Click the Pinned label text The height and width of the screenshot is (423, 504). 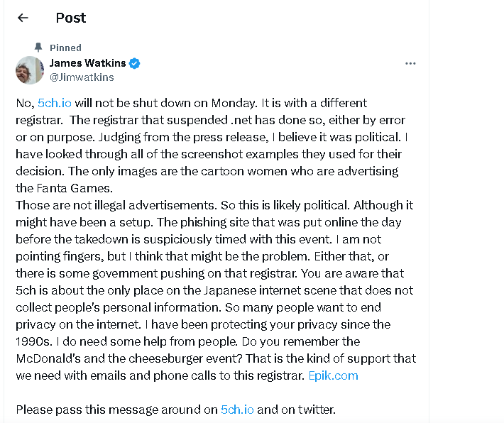[65, 48]
